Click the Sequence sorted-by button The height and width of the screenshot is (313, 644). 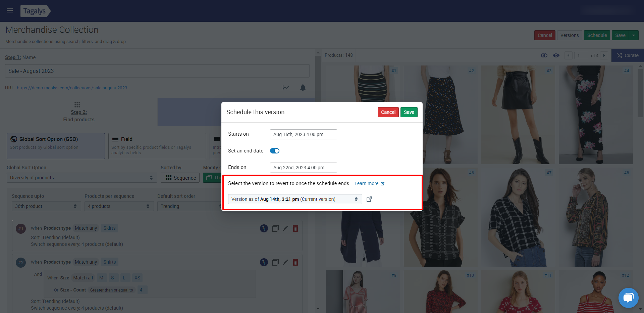180,178
